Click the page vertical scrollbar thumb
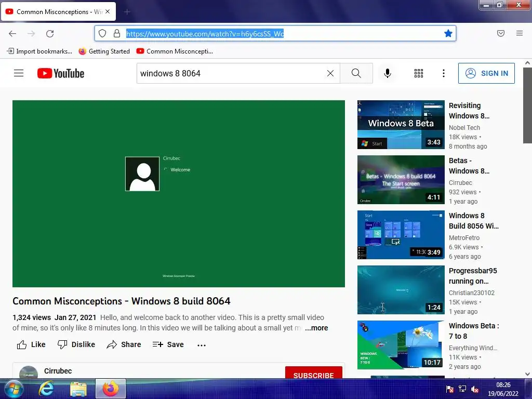The image size is (532, 399). pos(527,105)
